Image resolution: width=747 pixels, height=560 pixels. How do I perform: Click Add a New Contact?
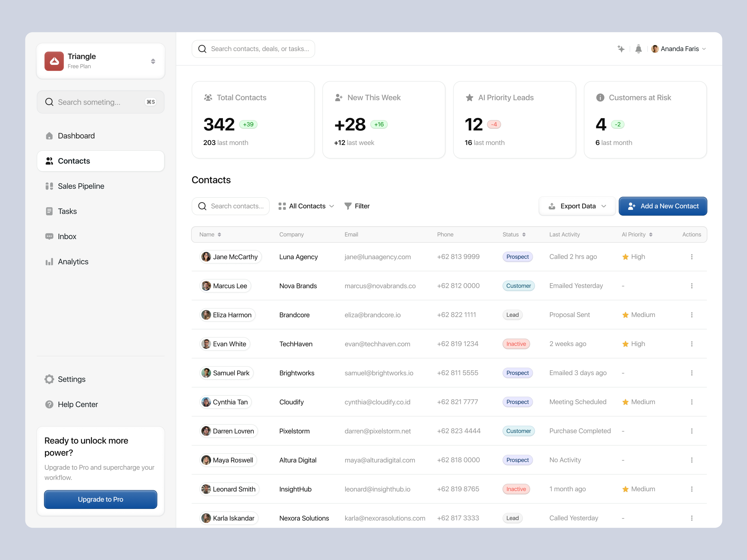(663, 206)
